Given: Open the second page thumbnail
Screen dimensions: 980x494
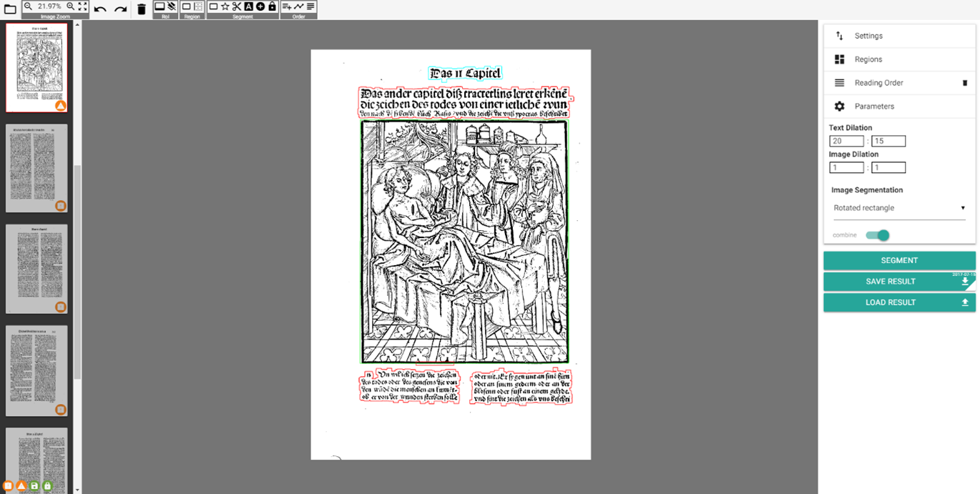Looking at the screenshot, I should (36, 168).
